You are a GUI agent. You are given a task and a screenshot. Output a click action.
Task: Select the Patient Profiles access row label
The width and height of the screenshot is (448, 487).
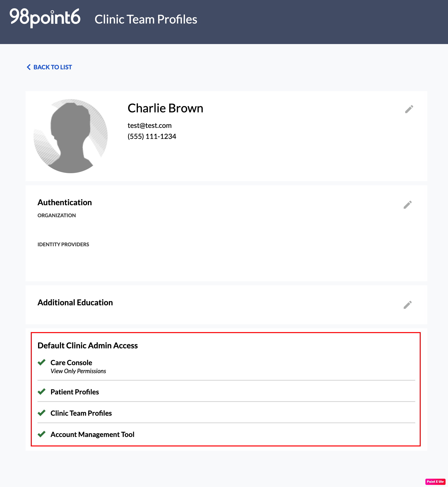75,392
